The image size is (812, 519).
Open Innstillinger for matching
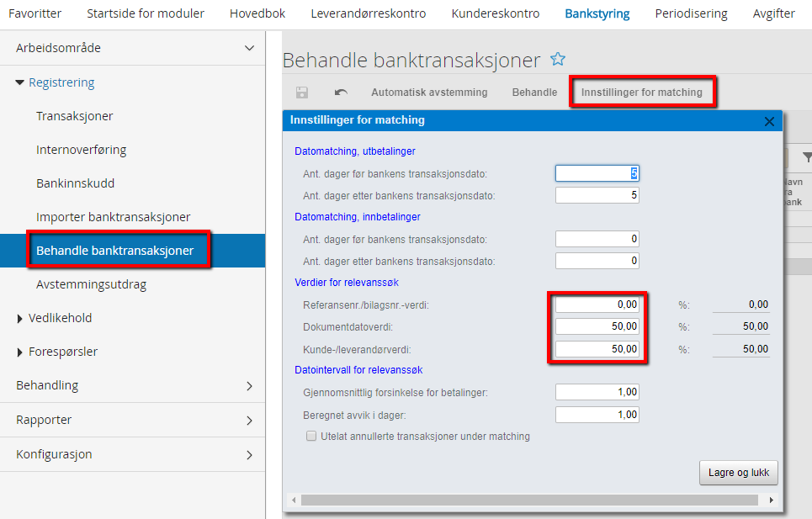pyautogui.click(x=642, y=92)
